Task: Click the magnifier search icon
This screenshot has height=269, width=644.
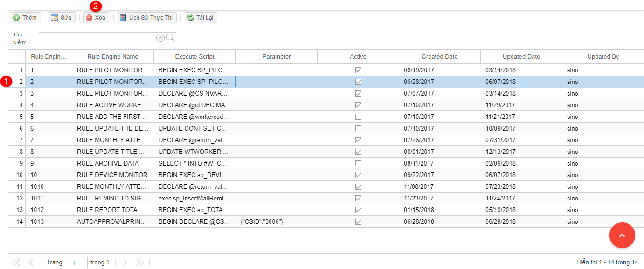Action: [171, 38]
